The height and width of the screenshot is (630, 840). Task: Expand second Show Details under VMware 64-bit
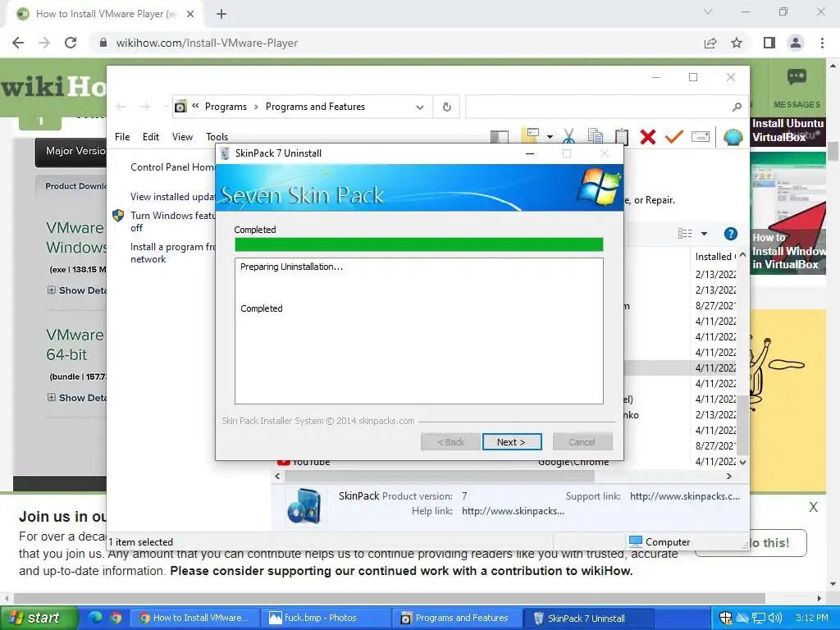click(x=78, y=398)
